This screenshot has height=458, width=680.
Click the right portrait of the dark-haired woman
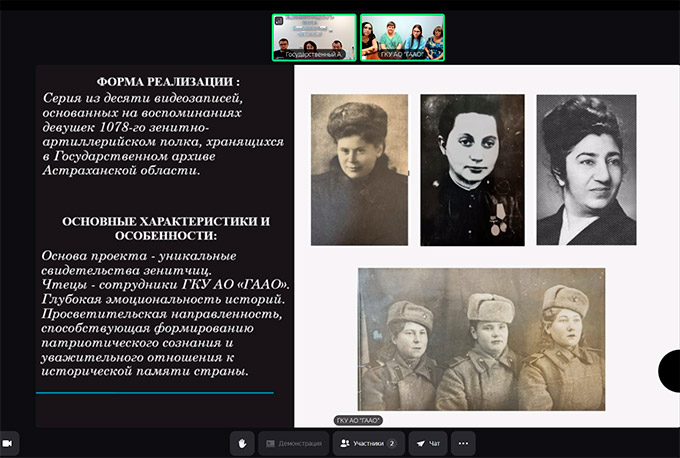(586, 169)
